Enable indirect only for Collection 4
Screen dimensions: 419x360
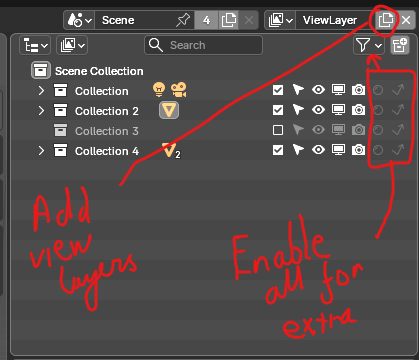(398, 150)
